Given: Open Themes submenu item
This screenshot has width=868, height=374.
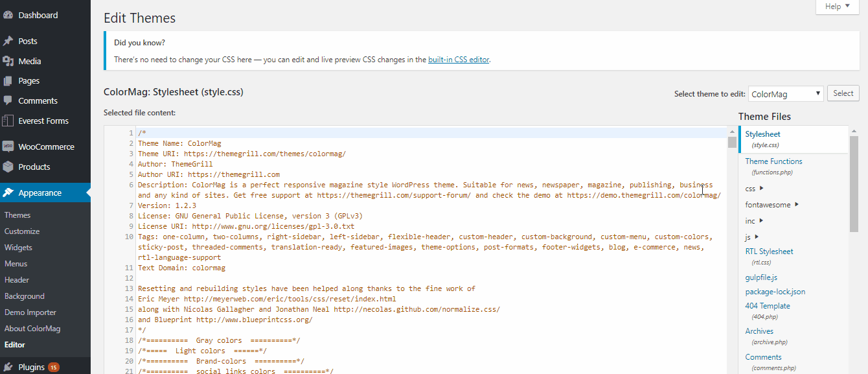Looking at the screenshot, I should pyautogui.click(x=17, y=215).
